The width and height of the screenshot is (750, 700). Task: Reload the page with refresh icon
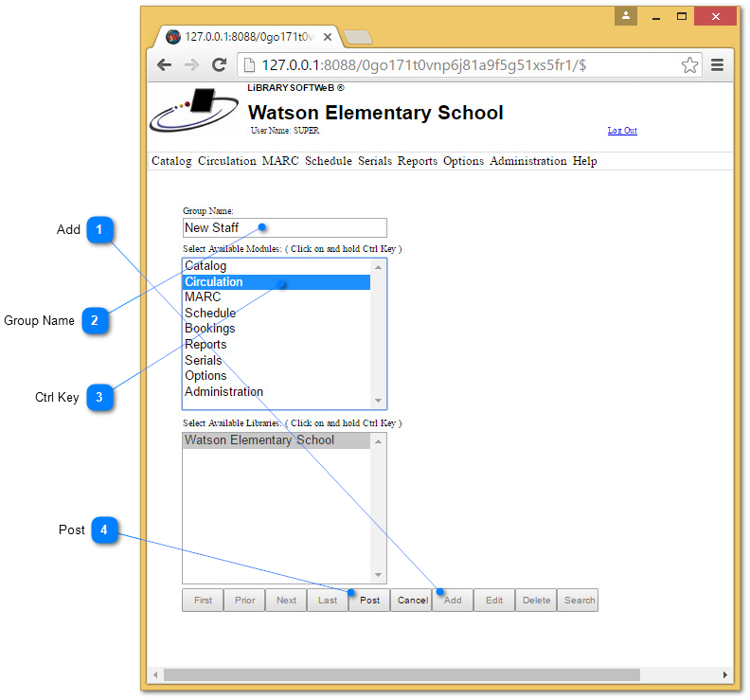click(x=219, y=65)
